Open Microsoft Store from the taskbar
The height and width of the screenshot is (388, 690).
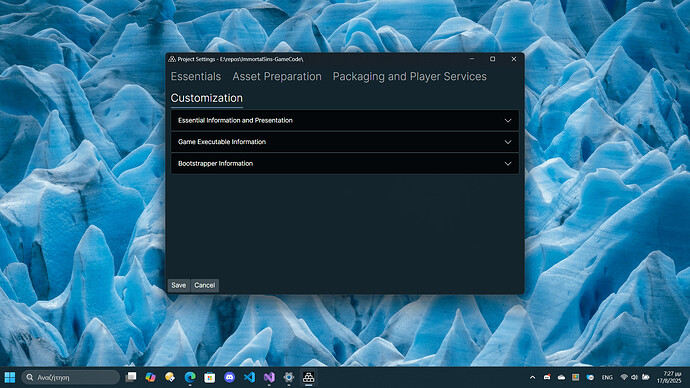[x=210, y=377]
